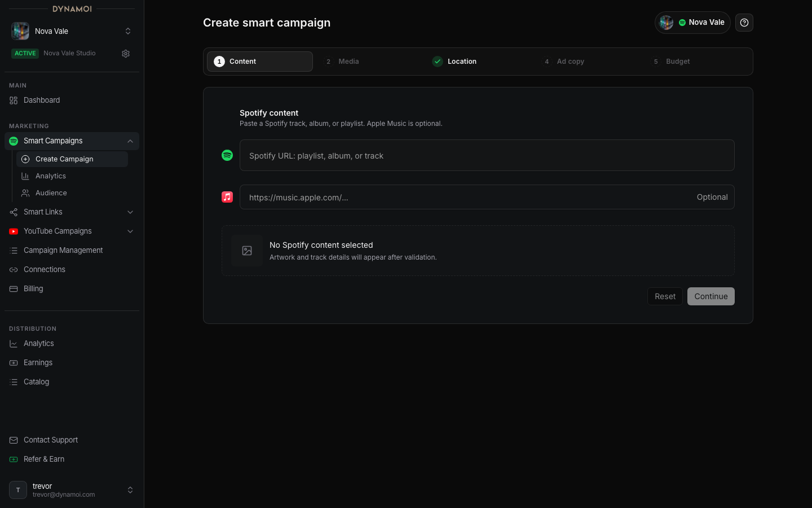812x508 pixels.
Task: Click the image placeholder artwork icon
Action: 247,251
